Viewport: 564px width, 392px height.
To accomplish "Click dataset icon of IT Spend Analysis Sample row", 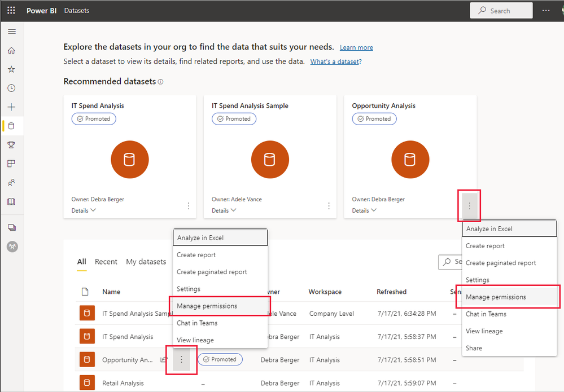I will [x=87, y=313].
